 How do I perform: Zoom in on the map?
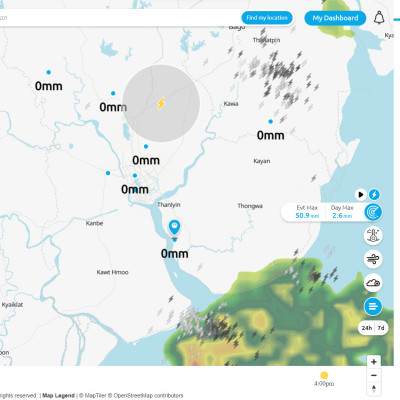[374, 362]
